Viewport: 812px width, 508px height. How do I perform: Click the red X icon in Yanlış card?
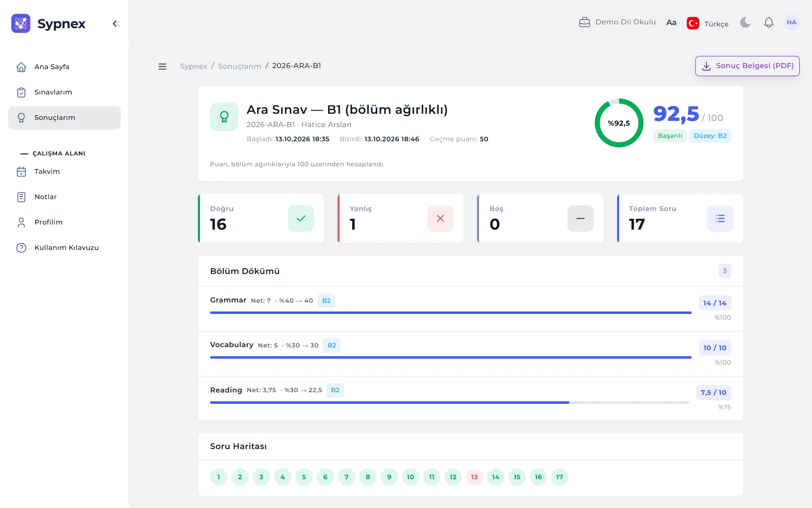[440, 218]
